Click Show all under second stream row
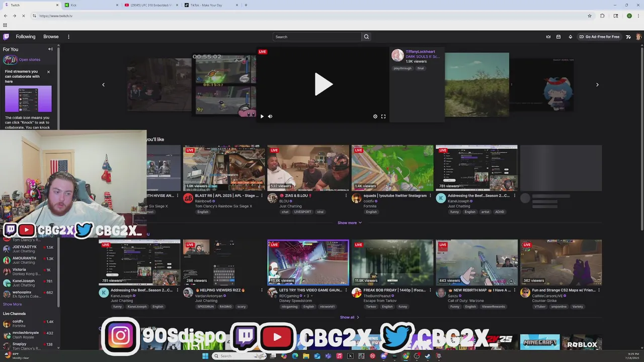 click(350, 317)
